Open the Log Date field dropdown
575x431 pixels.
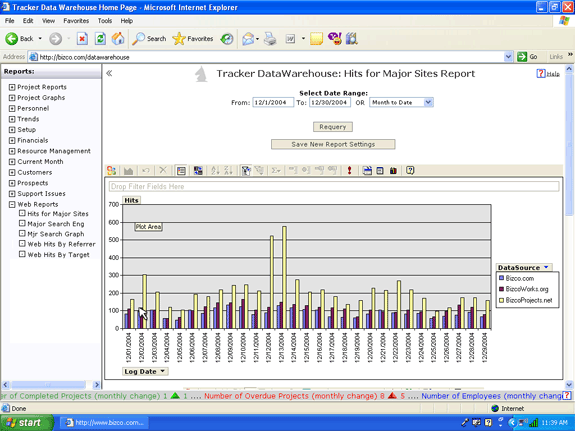coord(162,371)
